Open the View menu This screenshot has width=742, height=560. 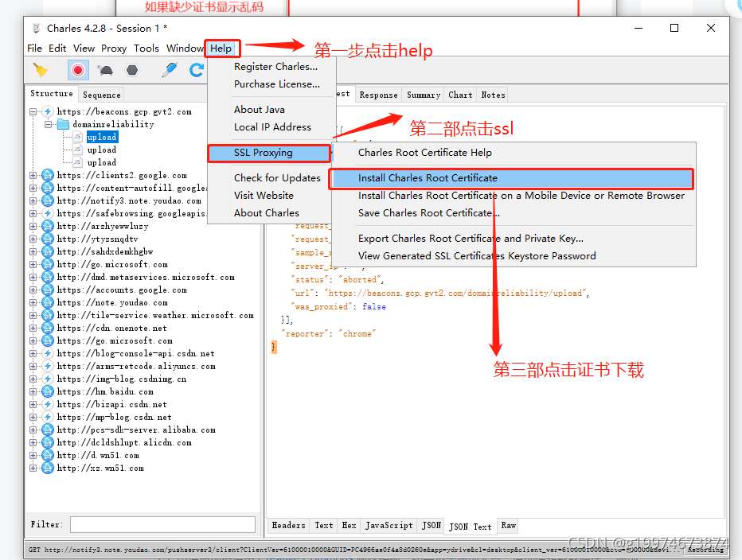84,49
